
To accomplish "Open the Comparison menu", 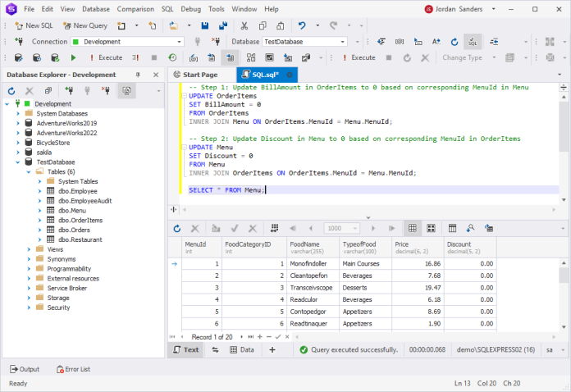I will click(135, 8).
